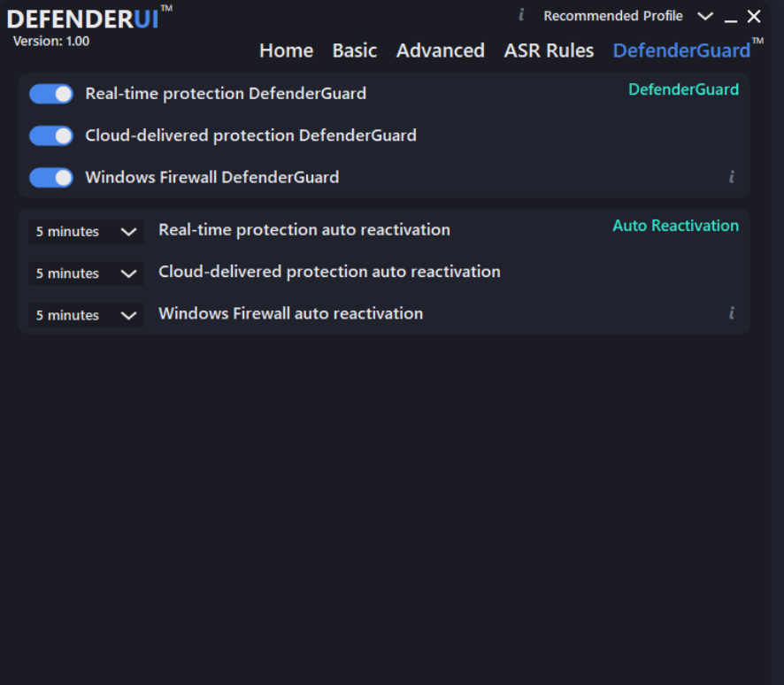Click Real-time protection auto reactivation label
784x685 pixels.
coord(304,230)
